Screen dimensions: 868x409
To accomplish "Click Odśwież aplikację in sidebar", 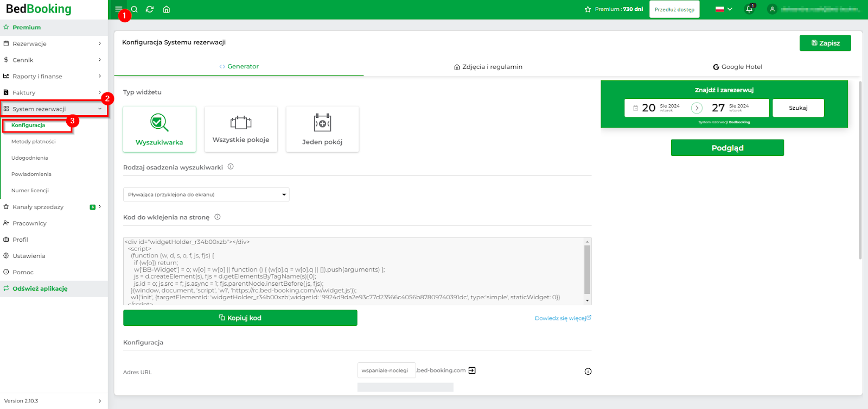I will coord(54,288).
